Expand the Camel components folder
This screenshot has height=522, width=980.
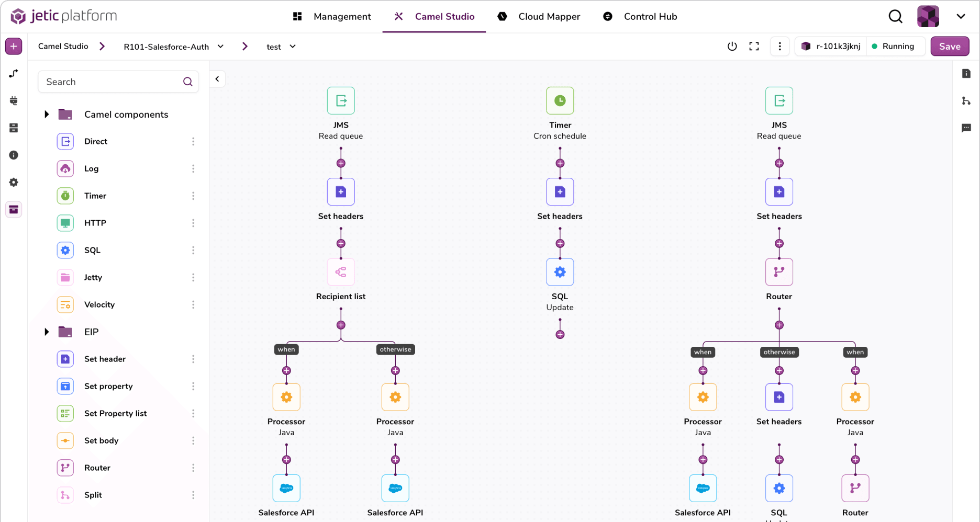(x=46, y=114)
